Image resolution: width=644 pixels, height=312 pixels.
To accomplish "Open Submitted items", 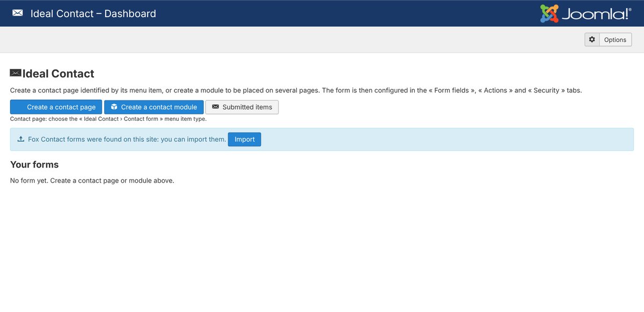I will pos(242,107).
